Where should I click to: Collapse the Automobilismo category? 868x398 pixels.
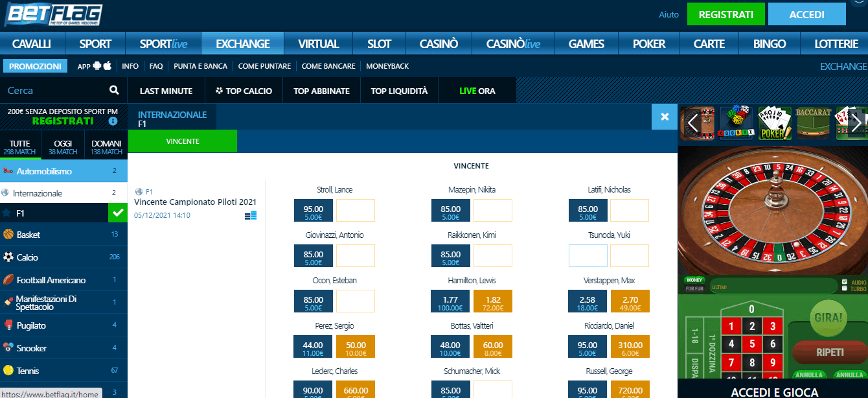(x=63, y=171)
